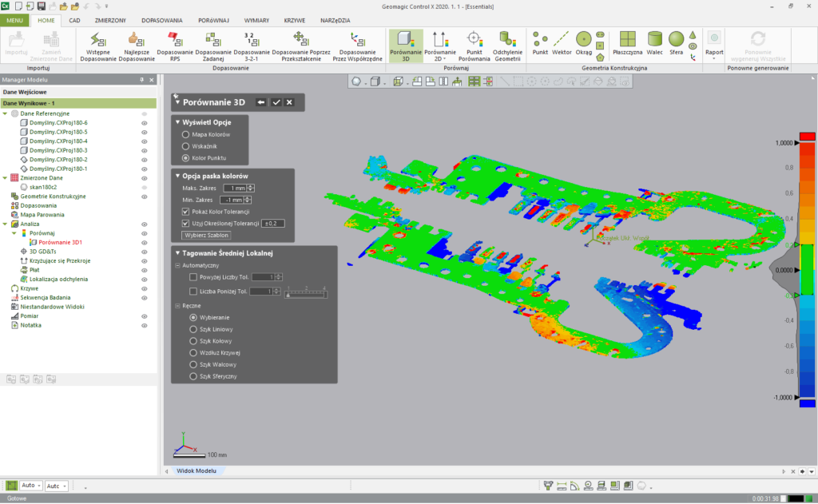Collapse the Wyświetl Opcje section

tap(177, 122)
